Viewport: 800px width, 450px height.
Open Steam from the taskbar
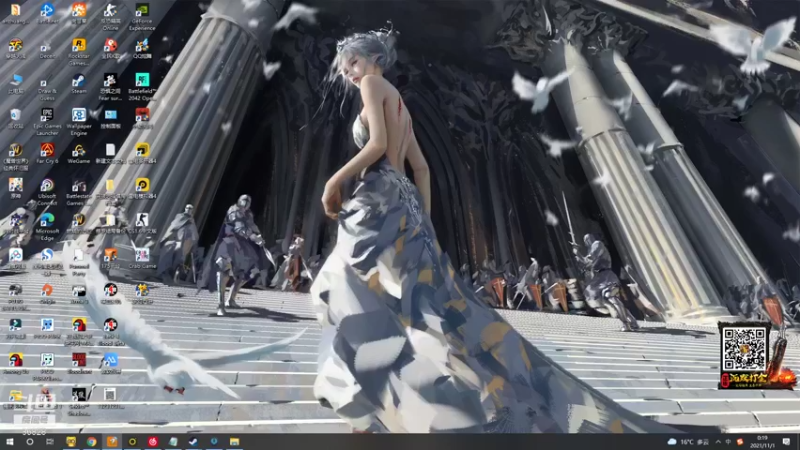[193, 442]
